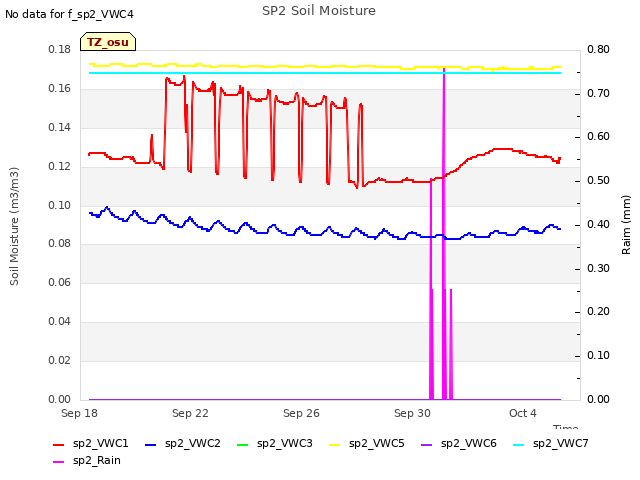Click the 0.30 right axis value
The image size is (640, 480).
[x=598, y=269]
